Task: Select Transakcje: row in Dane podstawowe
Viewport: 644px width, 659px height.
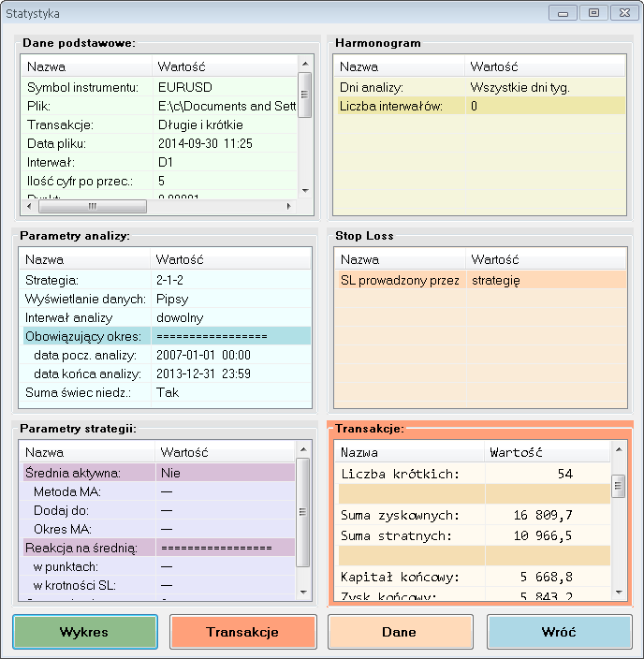Action: [160, 124]
